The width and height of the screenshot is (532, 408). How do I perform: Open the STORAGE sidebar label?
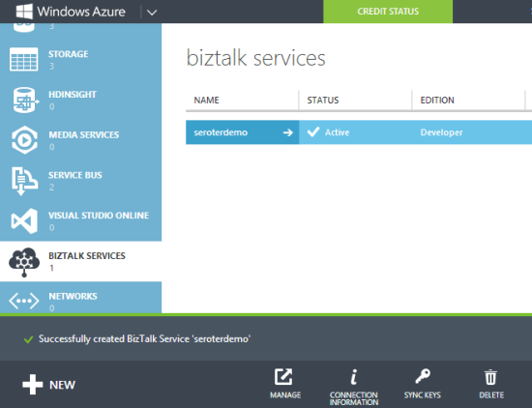pos(69,54)
